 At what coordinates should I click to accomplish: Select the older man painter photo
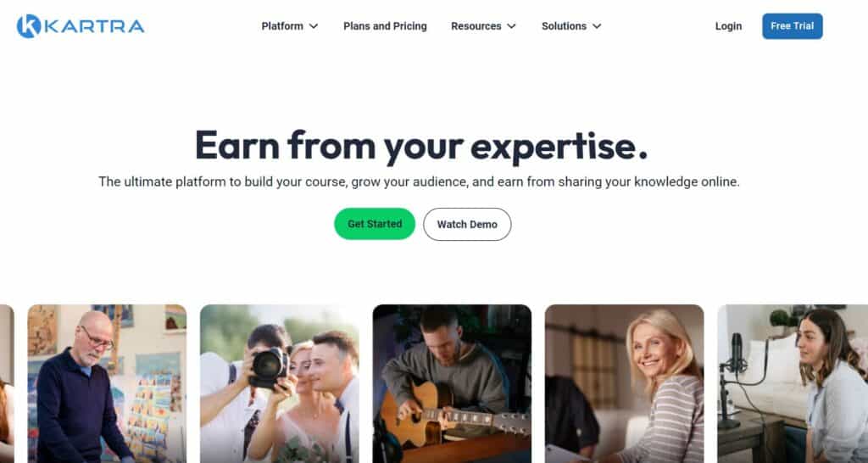pyautogui.click(x=107, y=383)
